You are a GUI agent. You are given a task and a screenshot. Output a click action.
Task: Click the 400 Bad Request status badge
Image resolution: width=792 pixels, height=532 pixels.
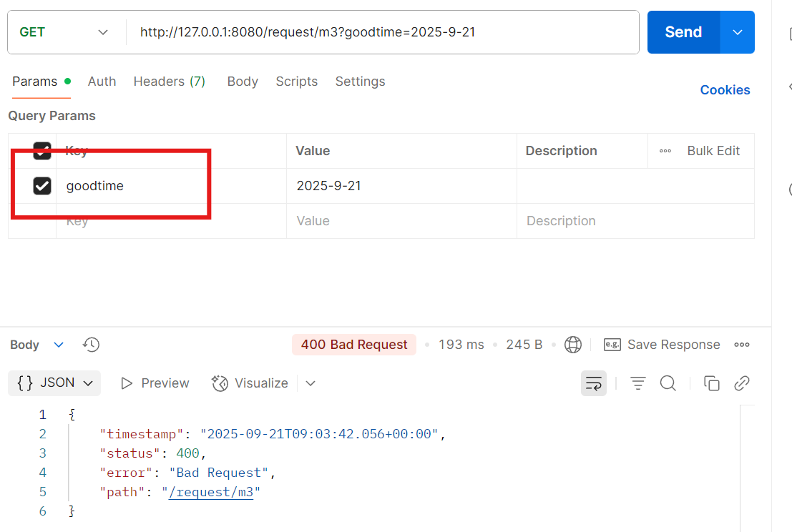coord(354,345)
